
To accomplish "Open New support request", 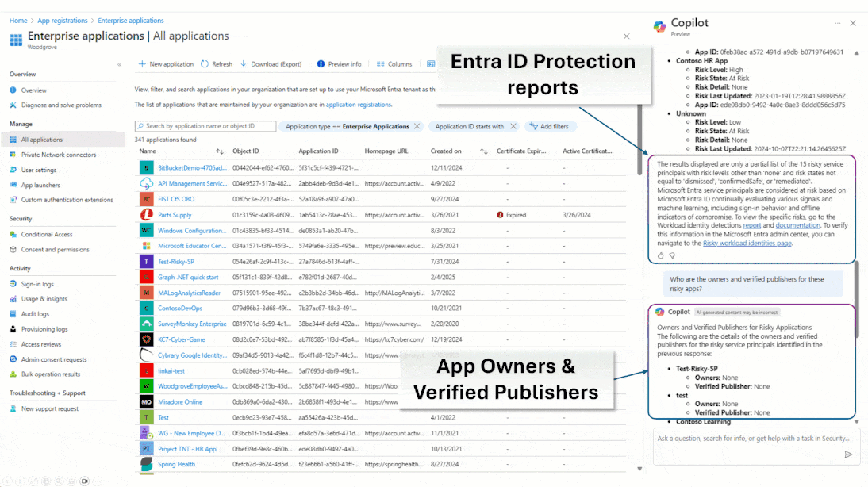I will (50, 409).
